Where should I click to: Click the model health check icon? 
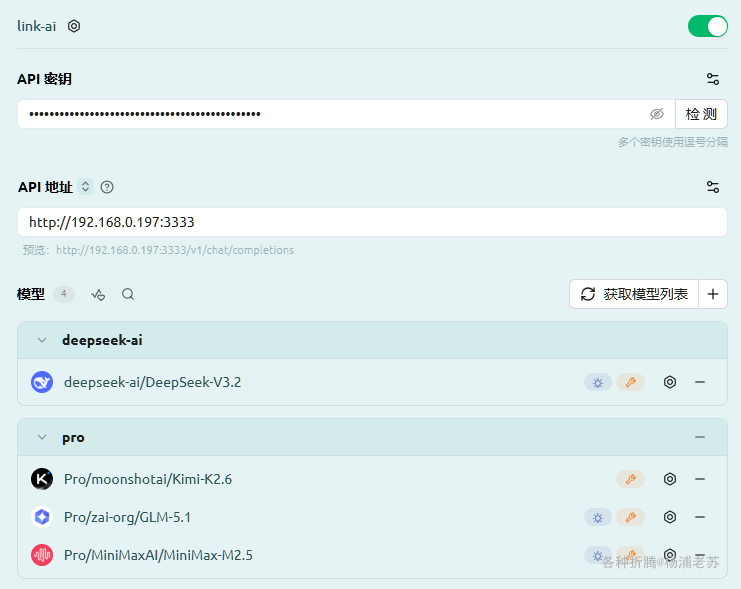(98, 294)
